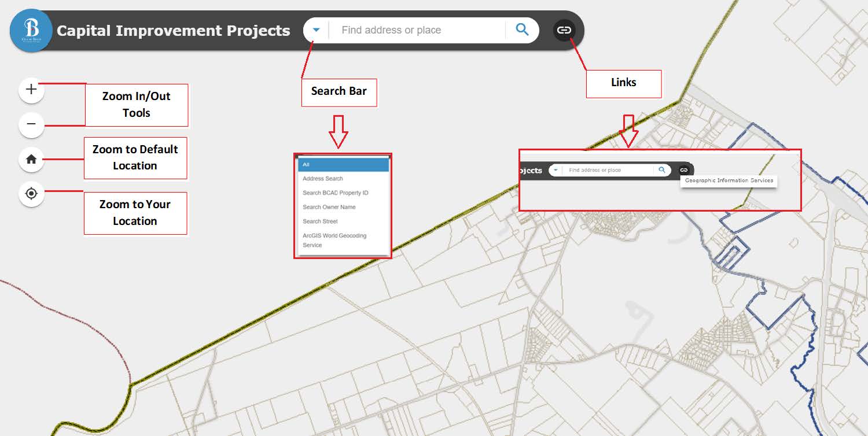
Task: Choose Search Owner Name from the list
Action: (x=328, y=207)
